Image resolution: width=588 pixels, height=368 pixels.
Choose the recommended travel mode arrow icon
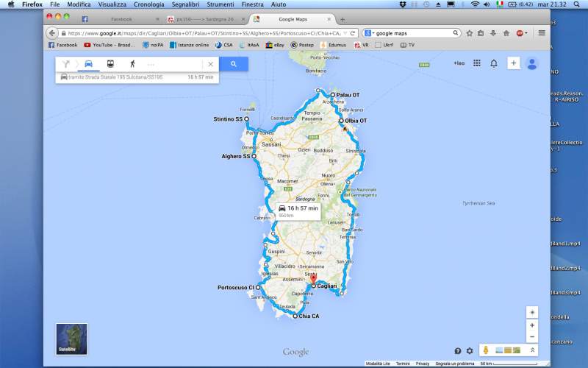coord(66,64)
